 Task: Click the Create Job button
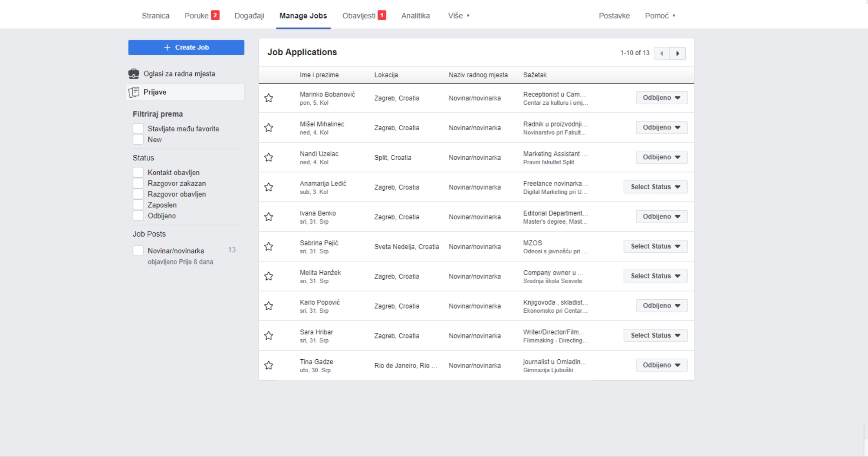186,47
